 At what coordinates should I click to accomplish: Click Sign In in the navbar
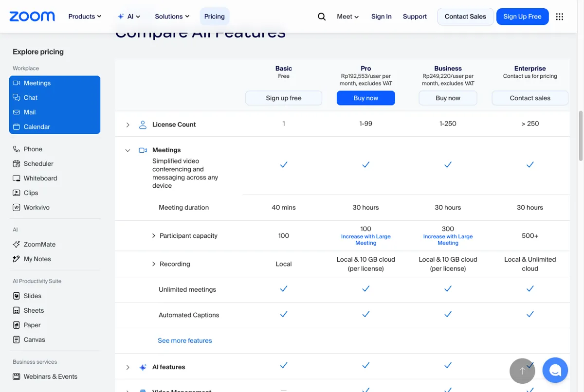pos(381,17)
